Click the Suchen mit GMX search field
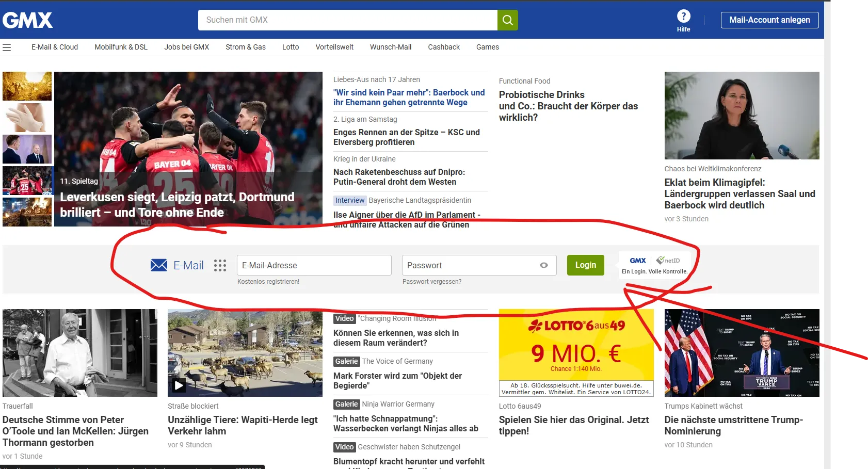Image resolution: width=868 pixels, height=469 pixels. click(x=348, y=20)
